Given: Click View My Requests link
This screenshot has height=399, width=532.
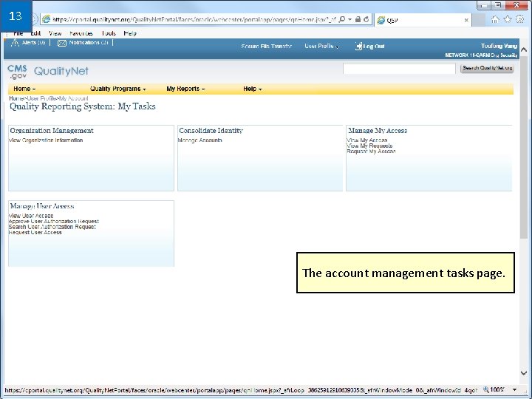Looking at the screenshot, I should [369, 146].
